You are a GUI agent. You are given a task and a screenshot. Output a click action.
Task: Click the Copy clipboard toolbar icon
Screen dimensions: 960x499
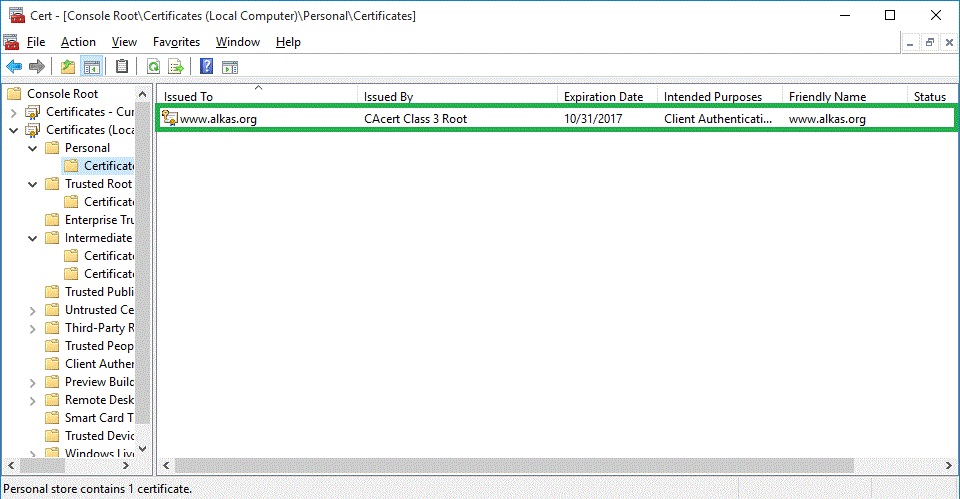point(122,67)
